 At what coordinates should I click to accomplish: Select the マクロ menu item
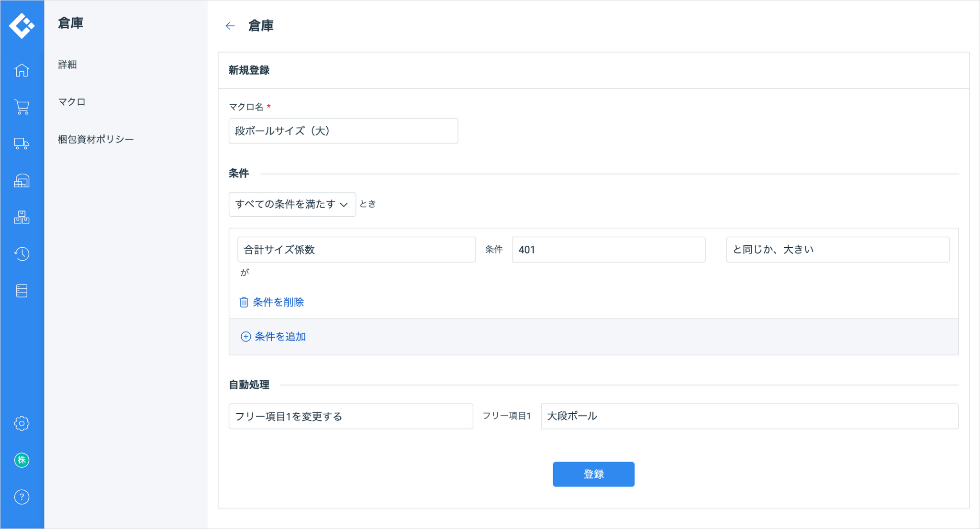click(72, 102)
